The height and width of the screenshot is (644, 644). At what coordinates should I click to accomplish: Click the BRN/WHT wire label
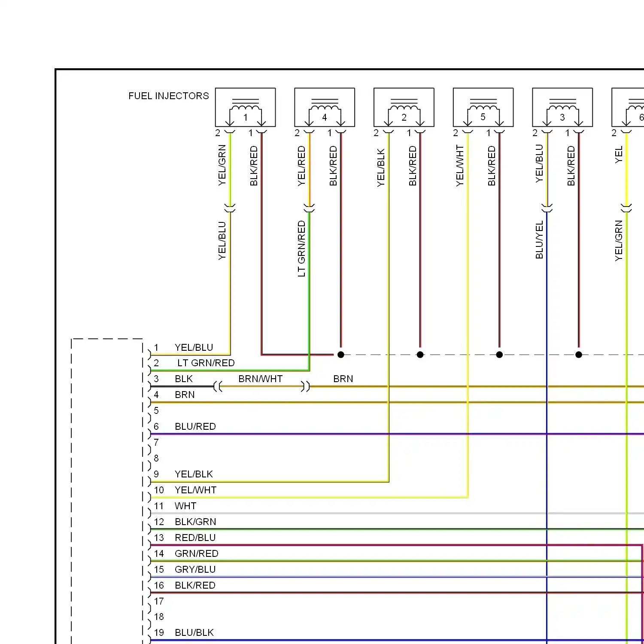point(261,379)
